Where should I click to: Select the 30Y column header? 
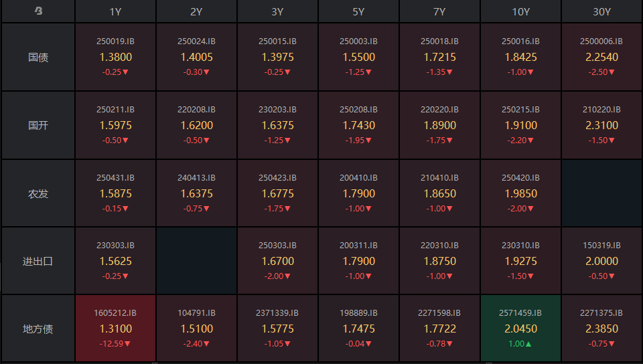(x=601, y=11)
